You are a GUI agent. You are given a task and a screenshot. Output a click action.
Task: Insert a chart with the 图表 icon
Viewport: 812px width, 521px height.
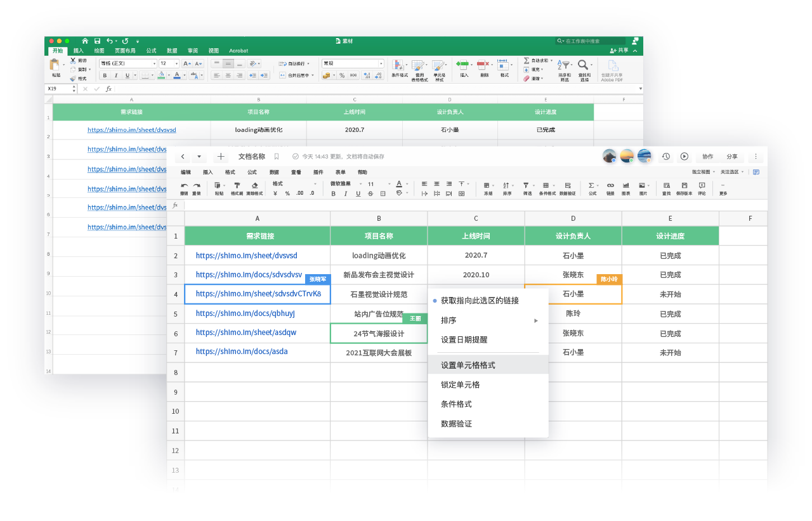coord(625,185)
